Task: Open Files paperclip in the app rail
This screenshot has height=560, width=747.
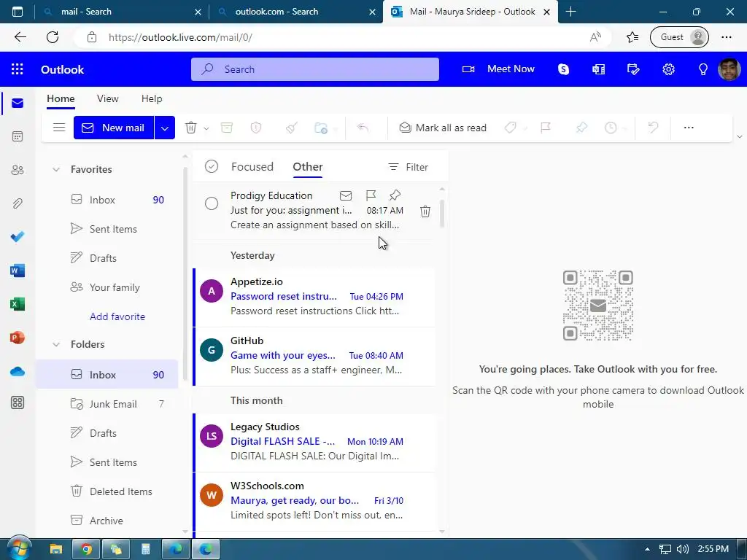Action: click(x=18, y=203)
